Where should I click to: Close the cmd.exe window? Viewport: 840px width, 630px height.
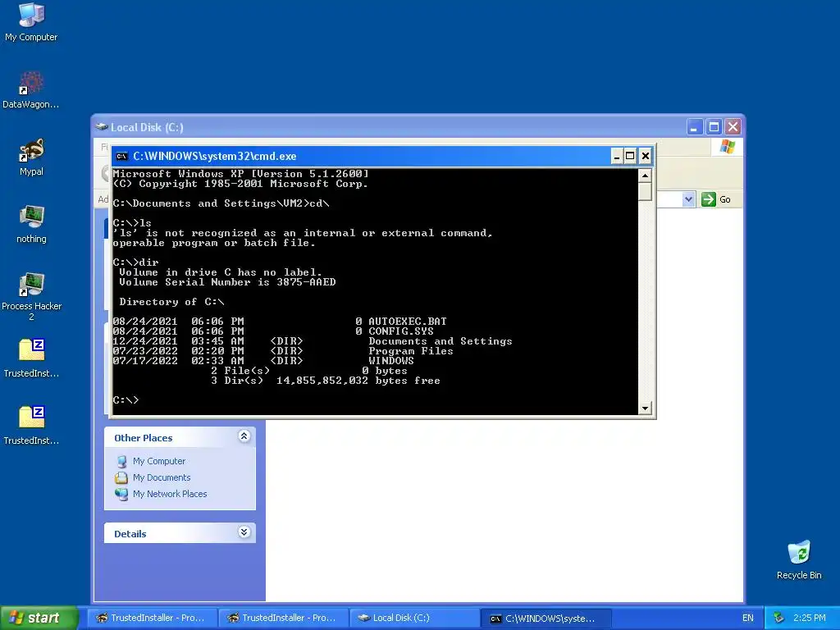point(646,157)
